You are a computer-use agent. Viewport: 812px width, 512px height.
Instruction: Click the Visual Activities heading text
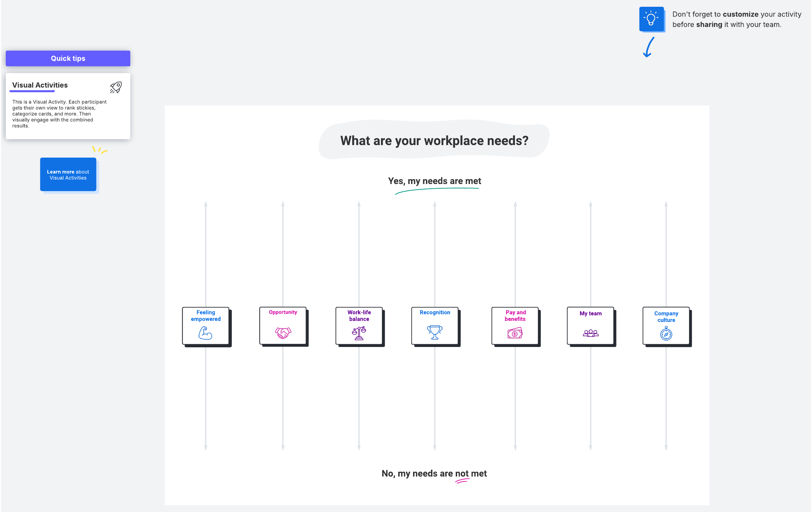[40, 85]
